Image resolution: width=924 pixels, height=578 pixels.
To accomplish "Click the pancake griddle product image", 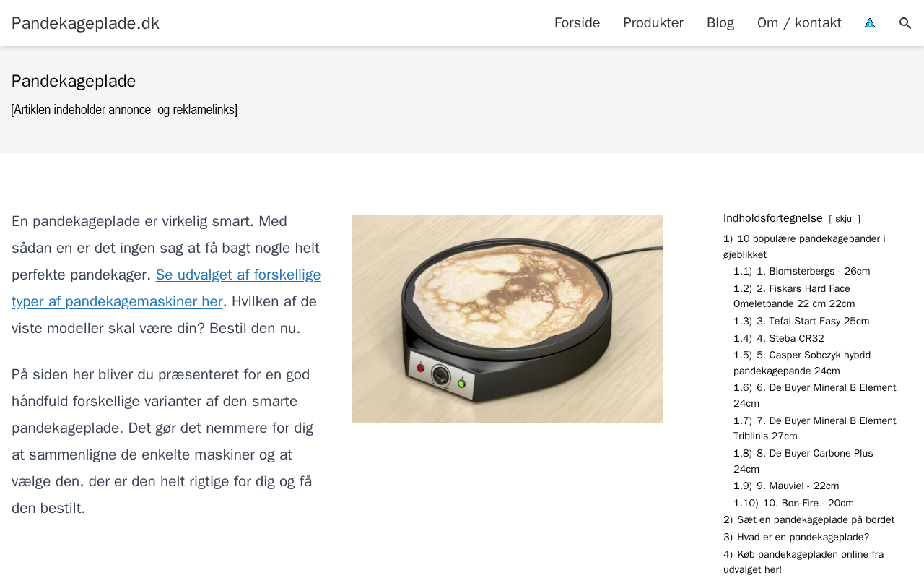I will (x=507, y=319).
